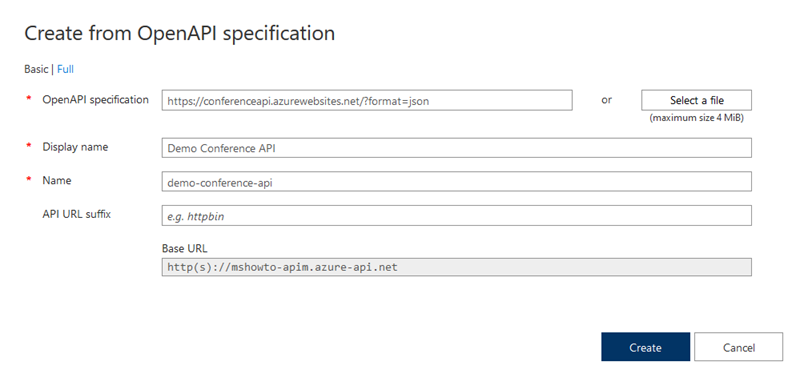Cancel the OpenAPI import dialog
Viewport: 796px width, 374px height.
[739, 347]
